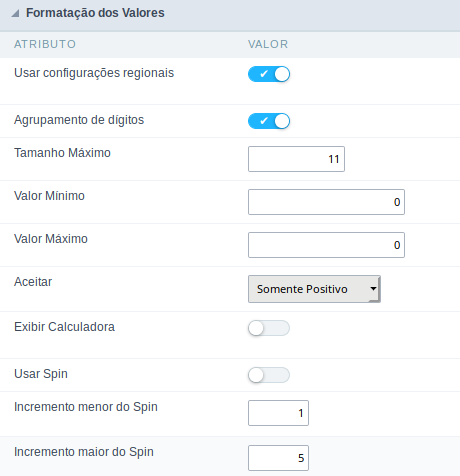Image resolution: width=460 pixels, height=476 pixels.
Task: Click the Exibir Calculadora label
Action: coord(64,327)
